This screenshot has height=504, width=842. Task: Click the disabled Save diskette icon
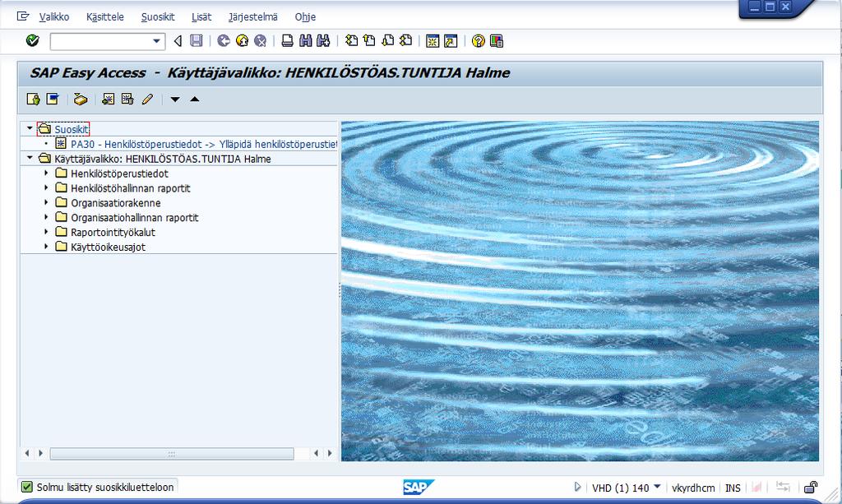[x=196, y=41]
